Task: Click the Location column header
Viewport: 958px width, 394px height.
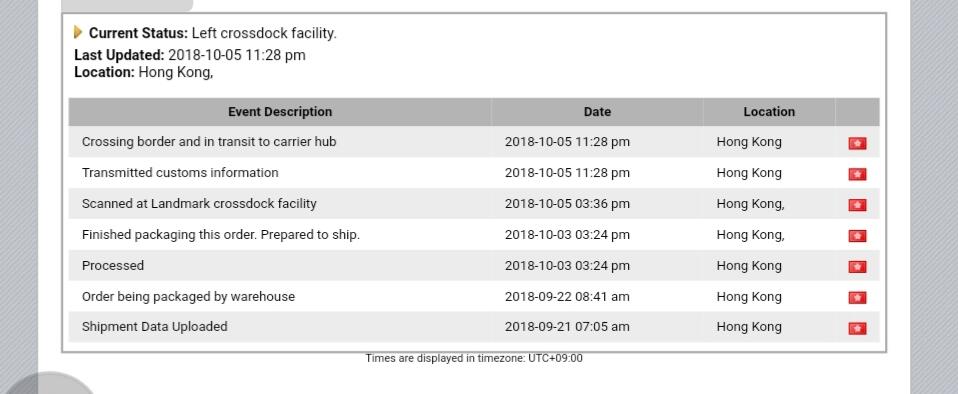Action: (x=769, y=112)
